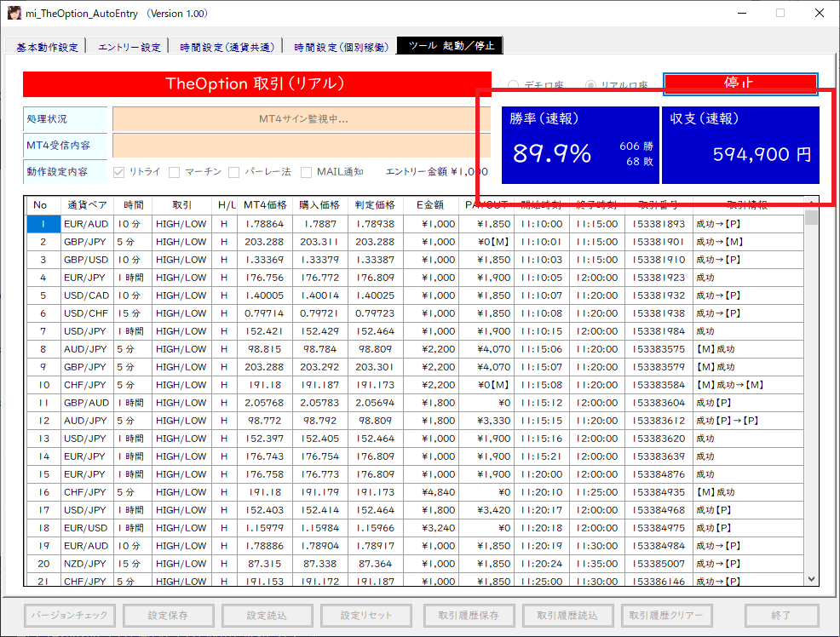The height and width of the screenshot is (637, 840).
Task: Toggle the MAIL通知 checkbox
Action: point(307,172)
